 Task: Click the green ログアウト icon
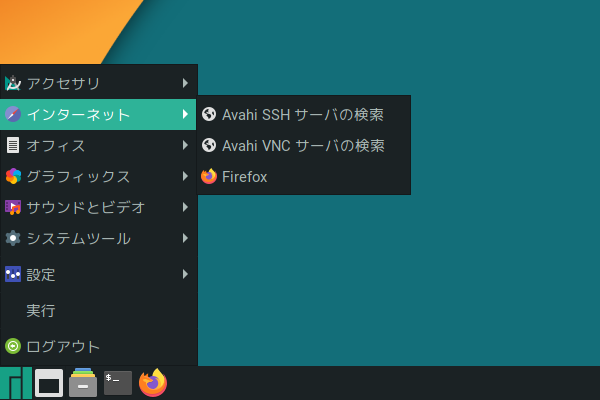[x=13, y=346]
